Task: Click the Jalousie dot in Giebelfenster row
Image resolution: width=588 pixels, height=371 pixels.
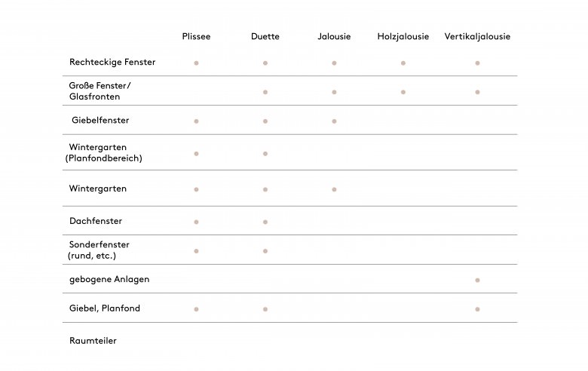Action: [334, 121]
